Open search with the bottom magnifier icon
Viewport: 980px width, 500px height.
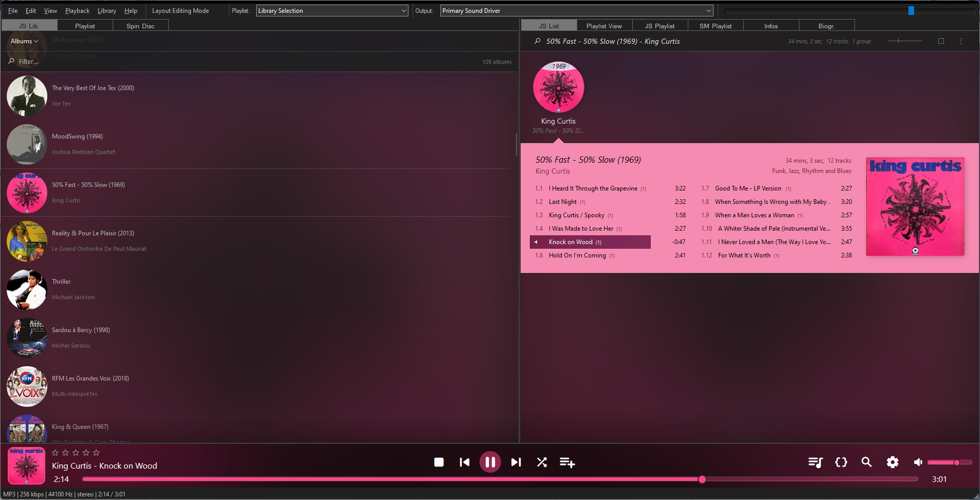tap(867, 462)
